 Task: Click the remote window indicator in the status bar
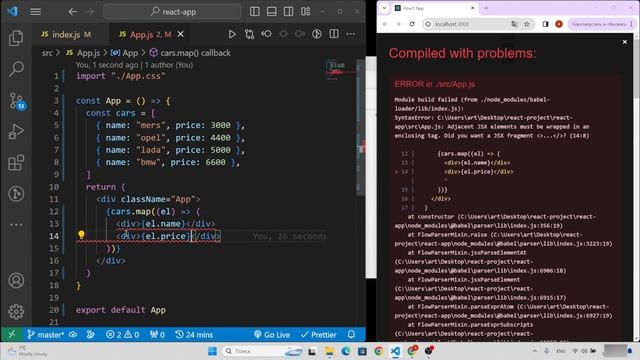11,335
